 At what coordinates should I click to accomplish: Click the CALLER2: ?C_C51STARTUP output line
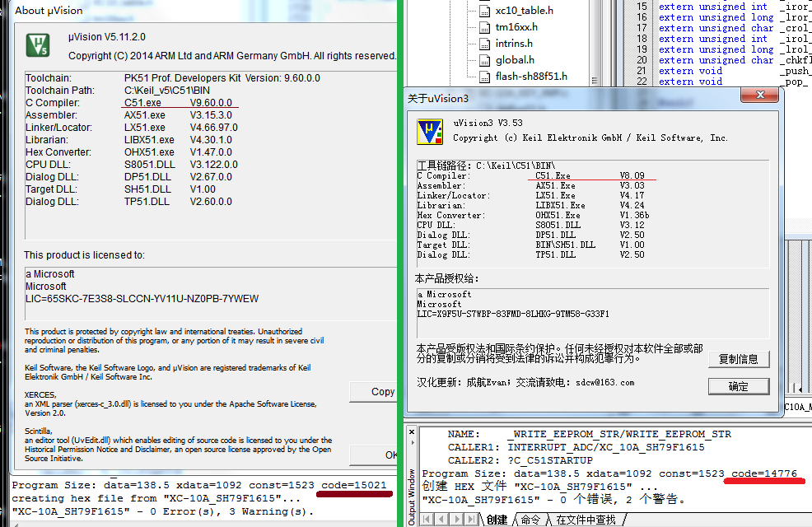click(520, 460)
